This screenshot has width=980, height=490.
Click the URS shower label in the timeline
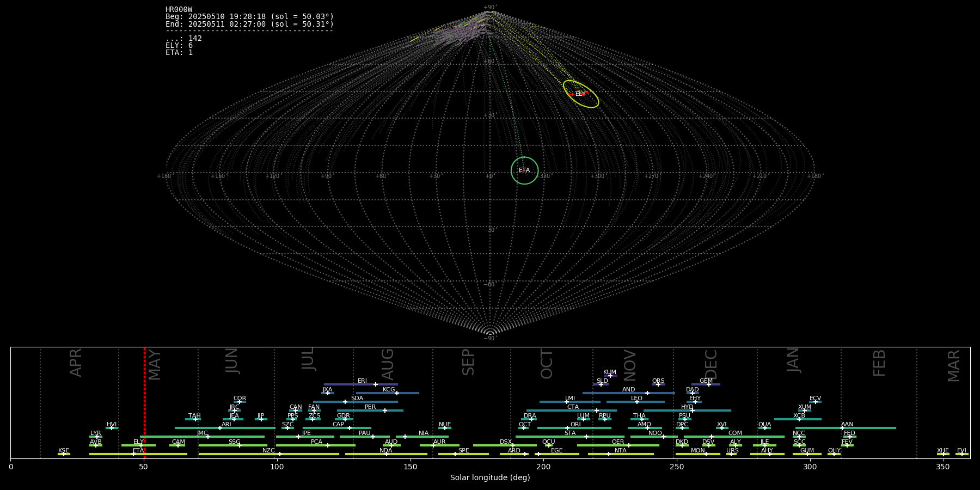click(732, 451)
